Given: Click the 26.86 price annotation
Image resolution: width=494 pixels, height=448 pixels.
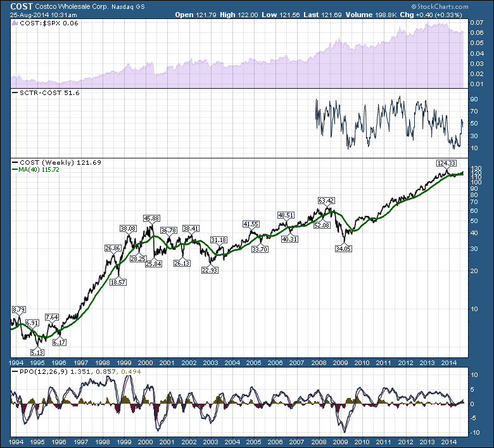Looking at the screenshot, I should point(113,248).
